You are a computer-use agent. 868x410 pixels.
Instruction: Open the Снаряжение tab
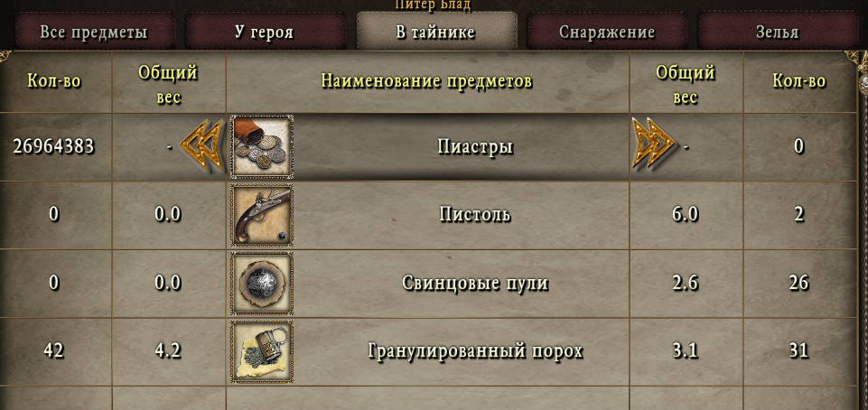click(607, 32)
